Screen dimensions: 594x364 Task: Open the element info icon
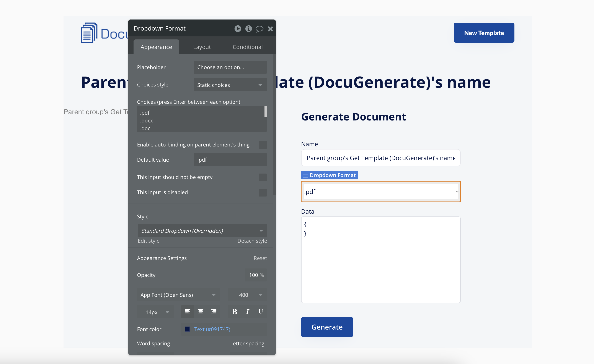[x=248, y=29]
